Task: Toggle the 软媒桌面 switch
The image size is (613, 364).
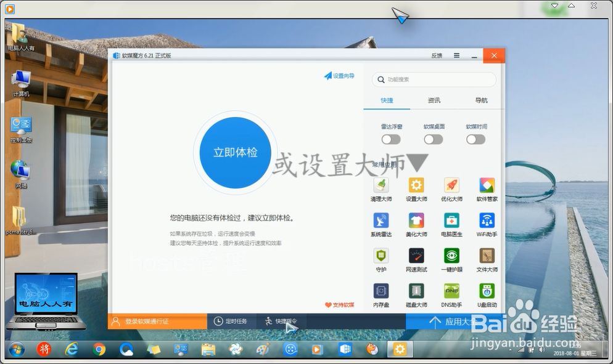Action: [x=434, y=139]
